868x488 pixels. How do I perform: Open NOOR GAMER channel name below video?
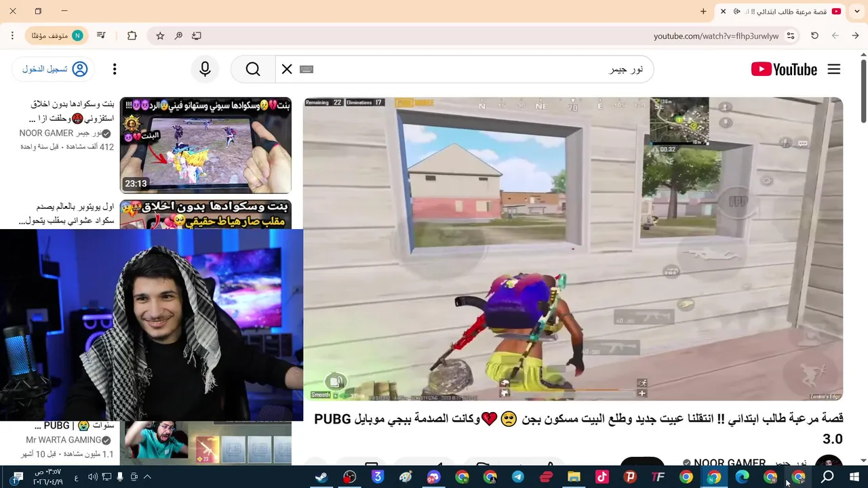(x=730, y=464)
